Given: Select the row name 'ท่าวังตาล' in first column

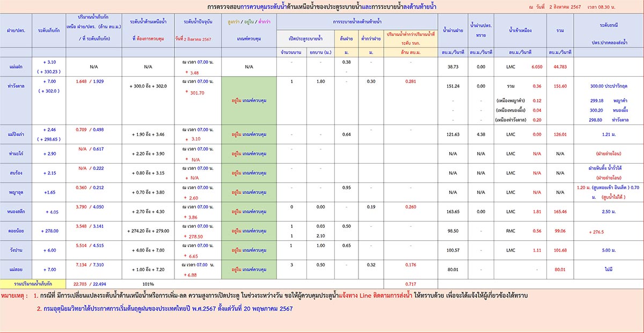Looking at the screenshot, I should [x=15, y=86].
